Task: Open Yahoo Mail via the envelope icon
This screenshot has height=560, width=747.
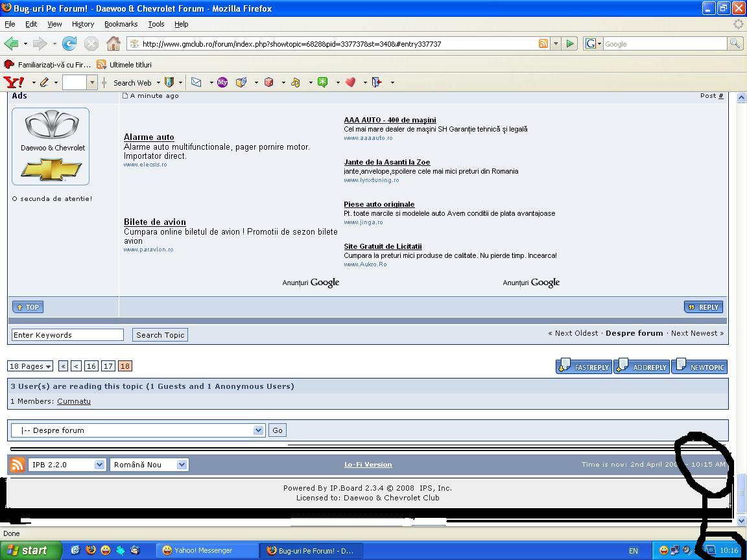Action: pyautogui.click(x=196, y=82)
